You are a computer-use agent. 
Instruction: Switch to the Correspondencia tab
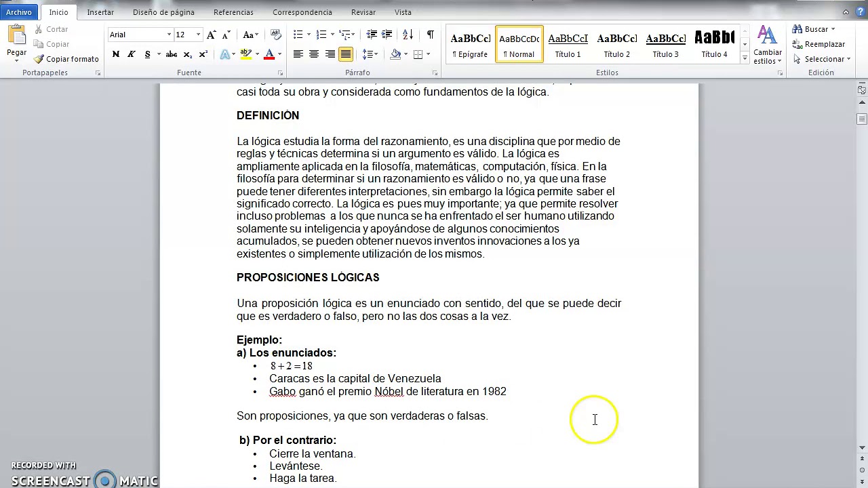click(302, 12)
